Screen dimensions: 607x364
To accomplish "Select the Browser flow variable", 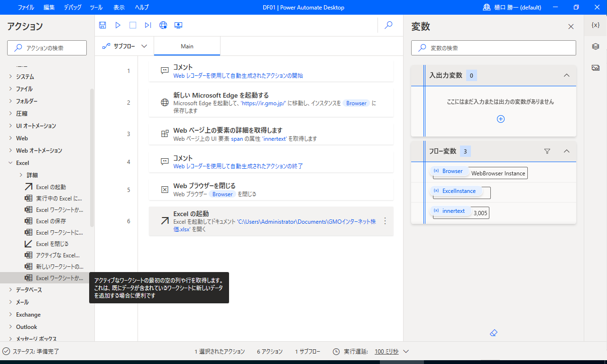I will pos(450,171).
